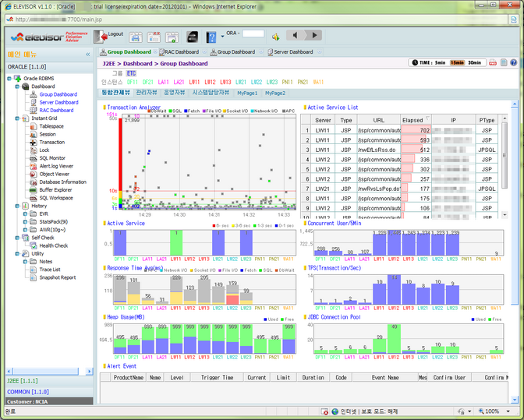Image resolution: width=524 pixels, height=420 pixels.
Task: Collapse the Oracle RDBMS tree node
Action: click(x=9, y=79)
